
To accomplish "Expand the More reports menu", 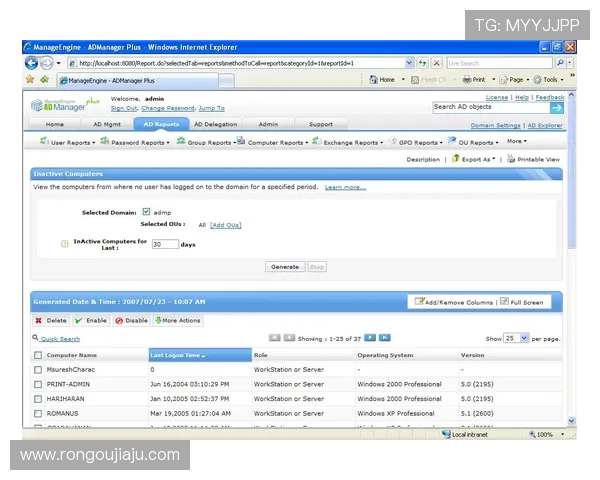I will pos(517,141).
